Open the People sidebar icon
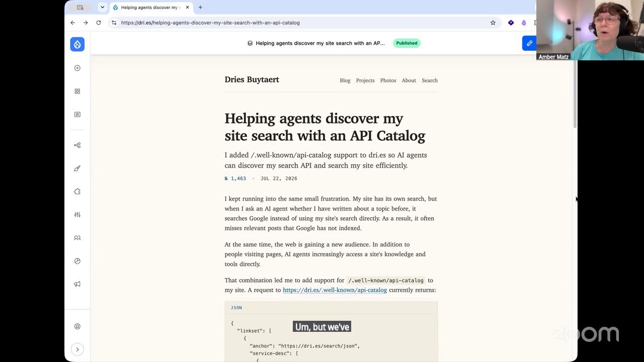The image size is (644, 362). (77, 238)
